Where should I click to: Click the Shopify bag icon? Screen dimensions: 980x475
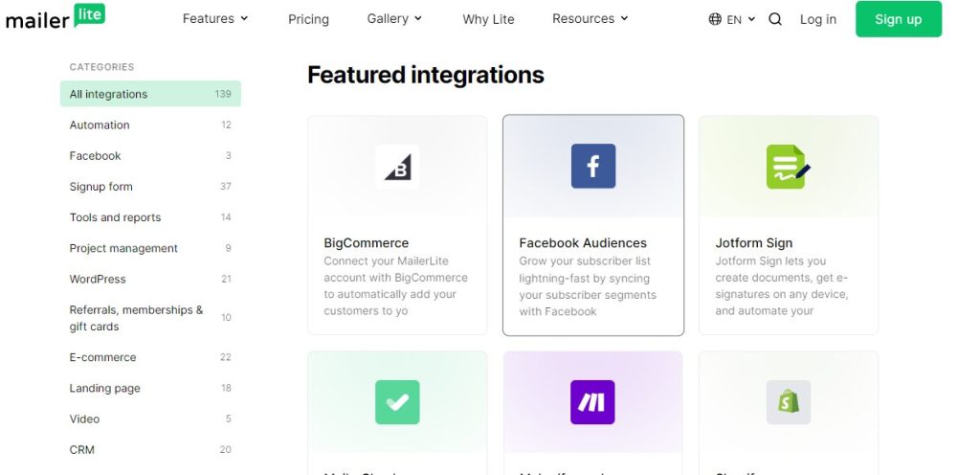(x=789, y=402)
